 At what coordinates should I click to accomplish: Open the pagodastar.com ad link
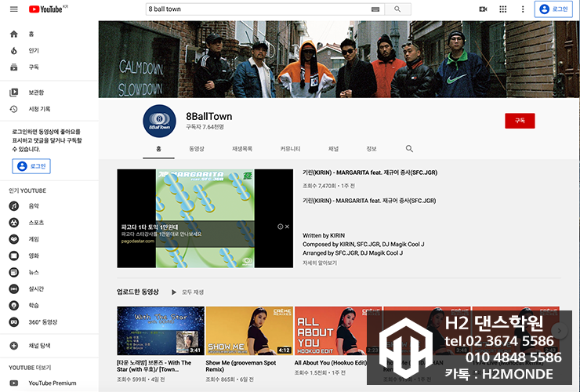pos(138,241)
